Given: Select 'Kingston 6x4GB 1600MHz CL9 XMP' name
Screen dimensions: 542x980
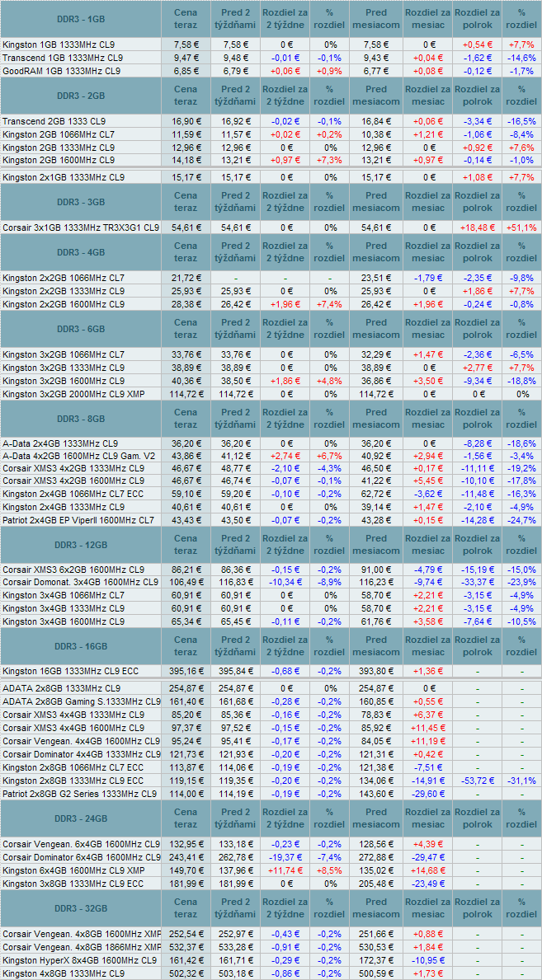Looking at the screenshot, I should 75,870.
